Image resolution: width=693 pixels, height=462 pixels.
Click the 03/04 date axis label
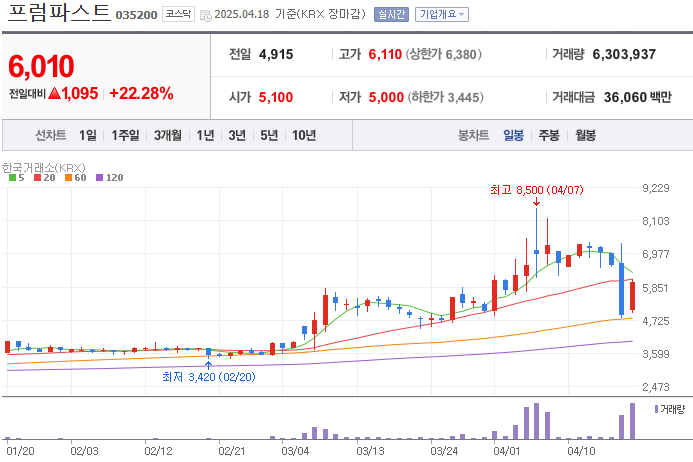click(295, 451)
